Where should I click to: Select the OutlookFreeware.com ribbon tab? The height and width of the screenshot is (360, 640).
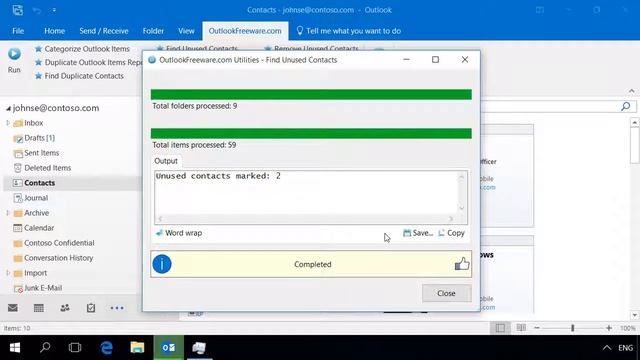coord(245,31)
